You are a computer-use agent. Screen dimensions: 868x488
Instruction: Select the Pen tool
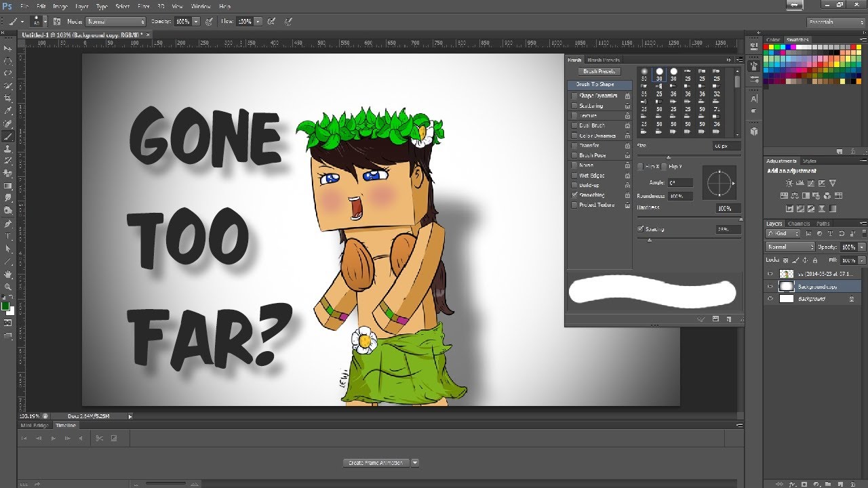8,224
